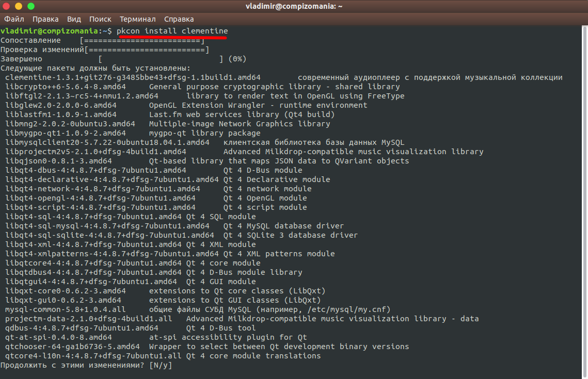This screenshot has height=379, width=588.
Task: Click the libcrypto++6-5.6.4-8.amd64 package row
Action: coord(202,87)
